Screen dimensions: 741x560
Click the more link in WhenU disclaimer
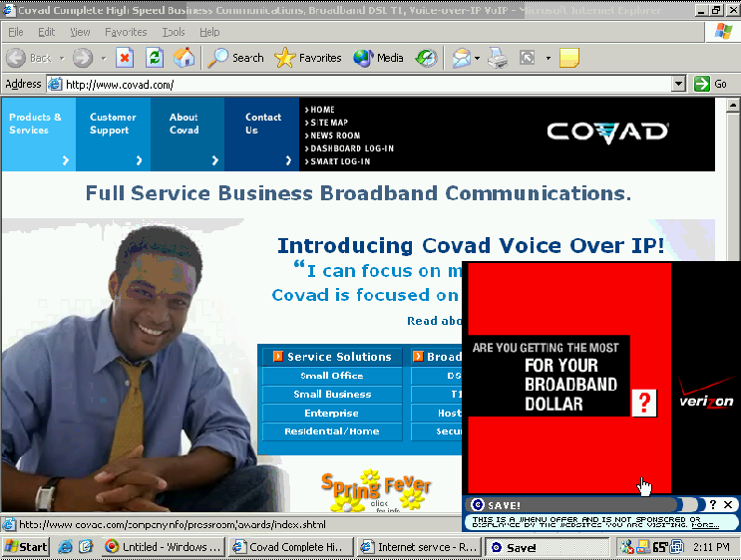click(x=705, y=525)
